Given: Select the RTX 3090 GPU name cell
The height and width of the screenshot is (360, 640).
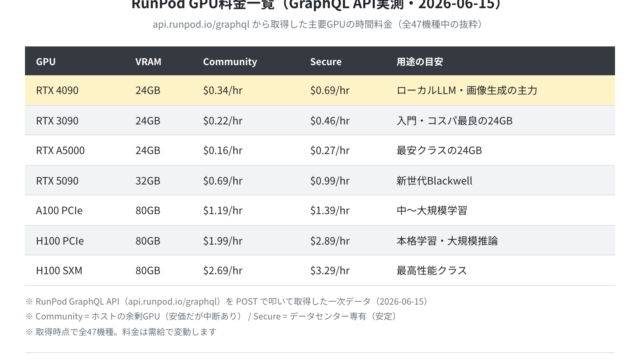Looking at the screenshot, I should [x=57, y=121].
